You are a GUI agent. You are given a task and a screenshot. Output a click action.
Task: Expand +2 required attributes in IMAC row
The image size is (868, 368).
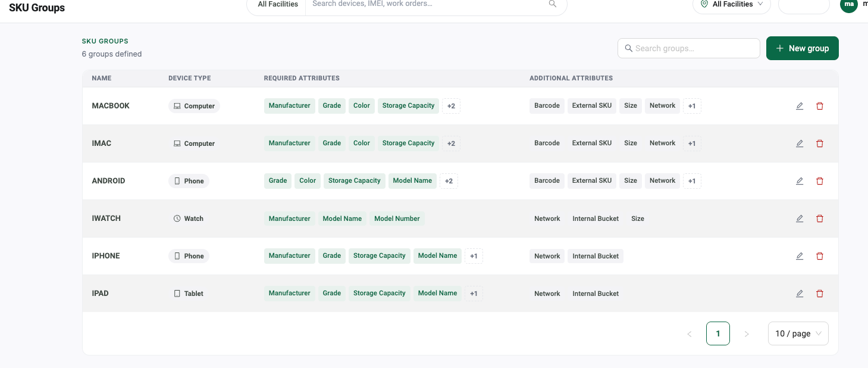(451, 144)
